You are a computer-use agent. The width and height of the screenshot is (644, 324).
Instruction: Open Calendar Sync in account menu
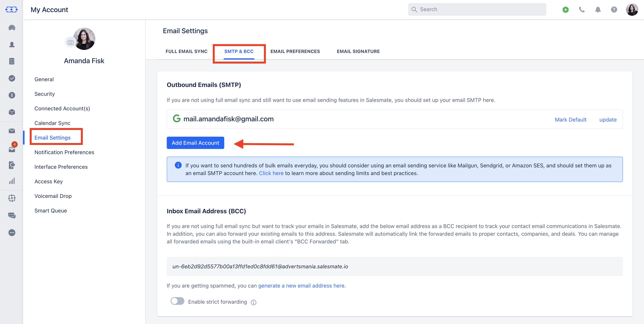click(52, 123)
